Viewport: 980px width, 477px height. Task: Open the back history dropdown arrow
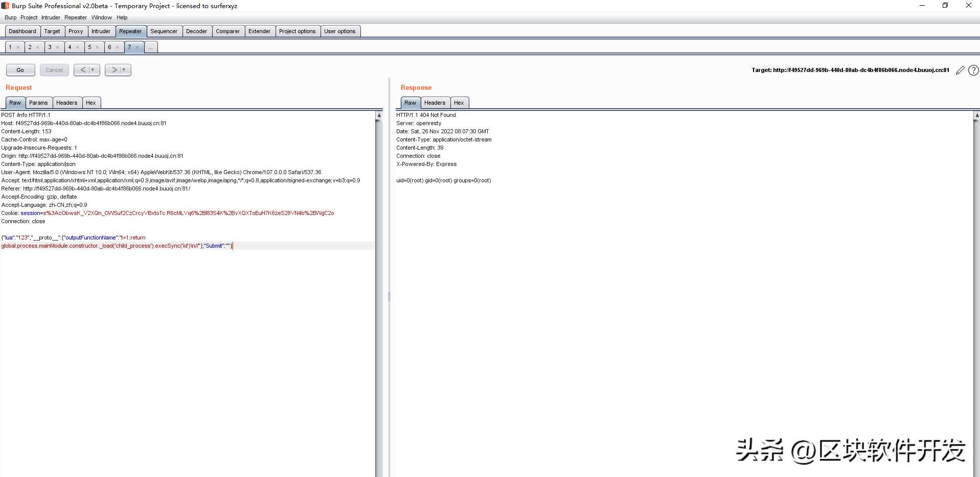coord(93,70)
